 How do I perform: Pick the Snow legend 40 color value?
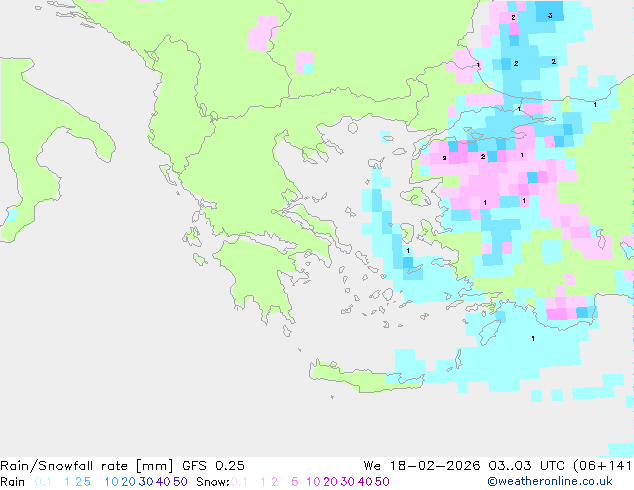tap(365, 482)
